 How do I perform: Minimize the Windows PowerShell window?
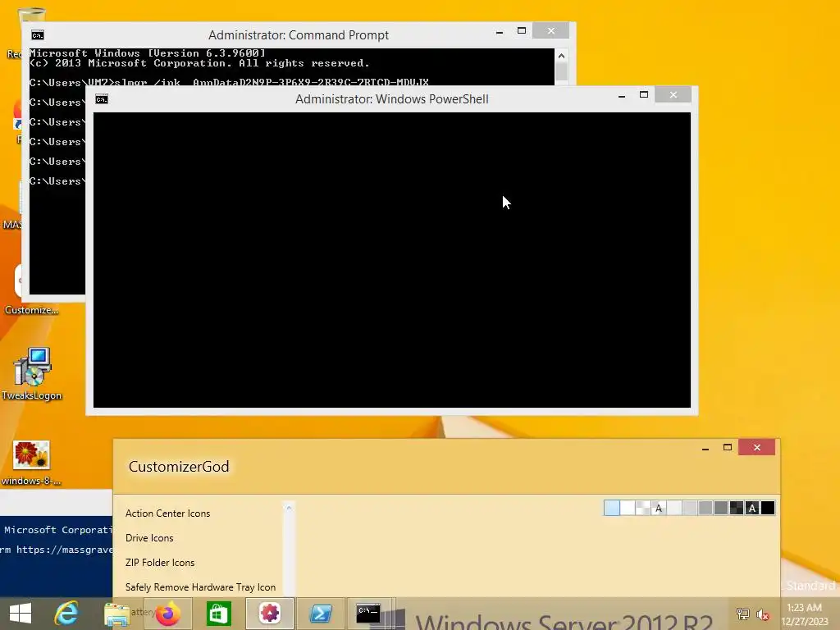click(x=622, y=96)
